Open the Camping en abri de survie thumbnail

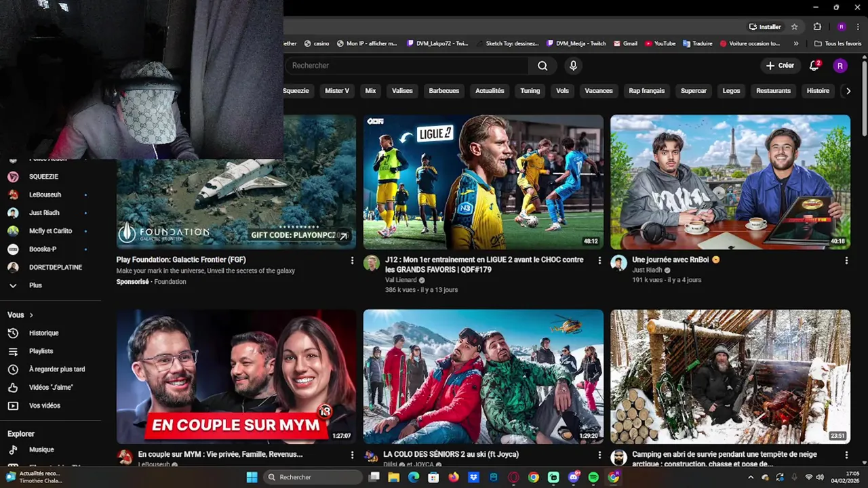[x=730, y=377]
